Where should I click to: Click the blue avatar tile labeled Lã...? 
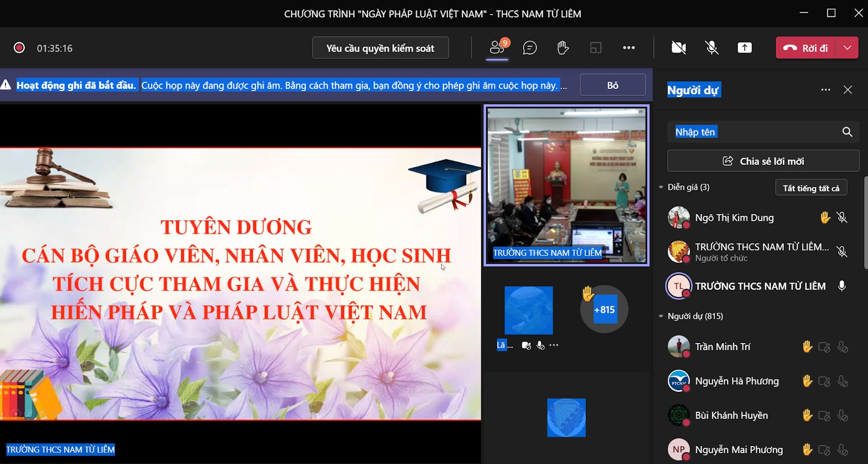click(528, 310)
